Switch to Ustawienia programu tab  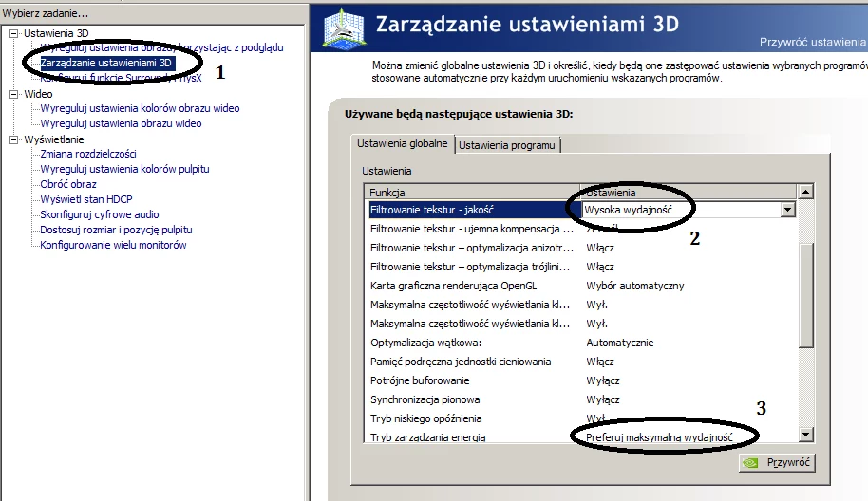pyautogui.click(x=507, y=145)
